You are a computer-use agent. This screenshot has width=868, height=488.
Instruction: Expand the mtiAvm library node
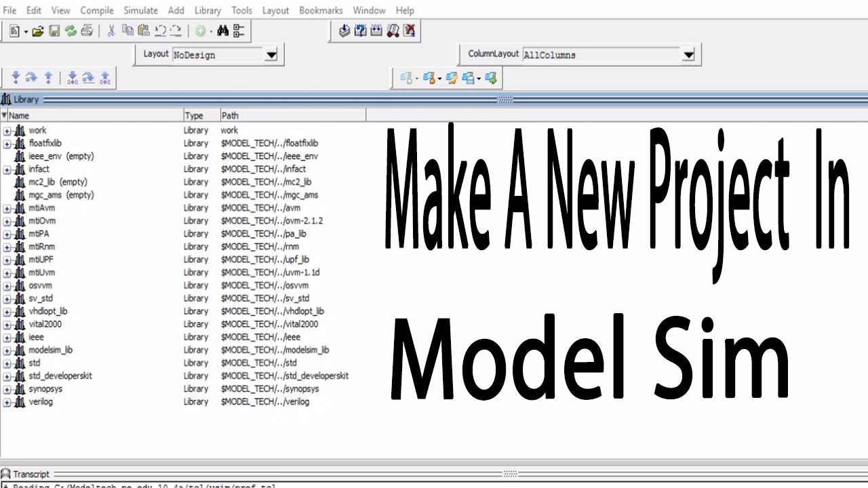[x=7, y=209]
